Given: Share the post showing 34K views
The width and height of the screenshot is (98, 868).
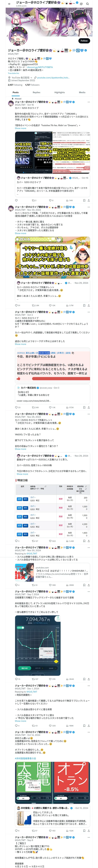Looking at the screenshot, I should [x=89, y=200].
